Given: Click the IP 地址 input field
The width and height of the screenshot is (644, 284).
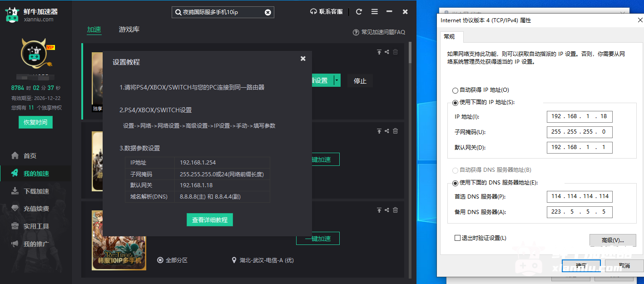Looking at the screenshot, I should coord(580,117).
